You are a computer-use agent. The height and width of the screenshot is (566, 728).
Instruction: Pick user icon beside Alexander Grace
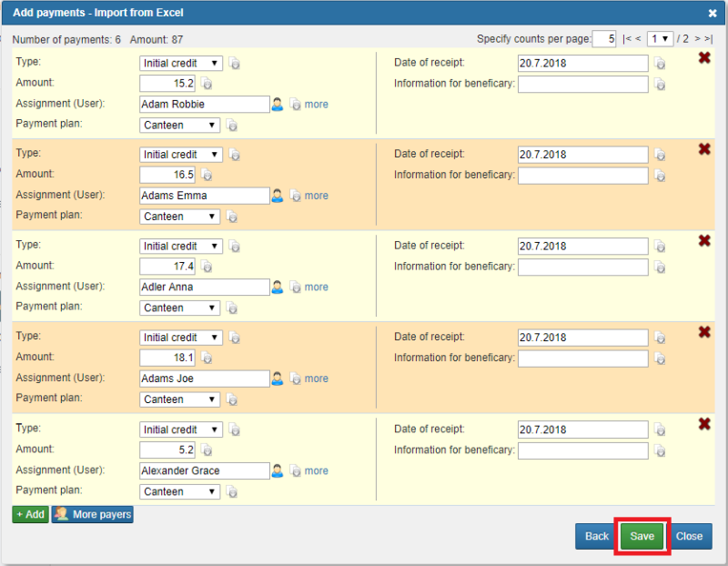coord(278,470)
